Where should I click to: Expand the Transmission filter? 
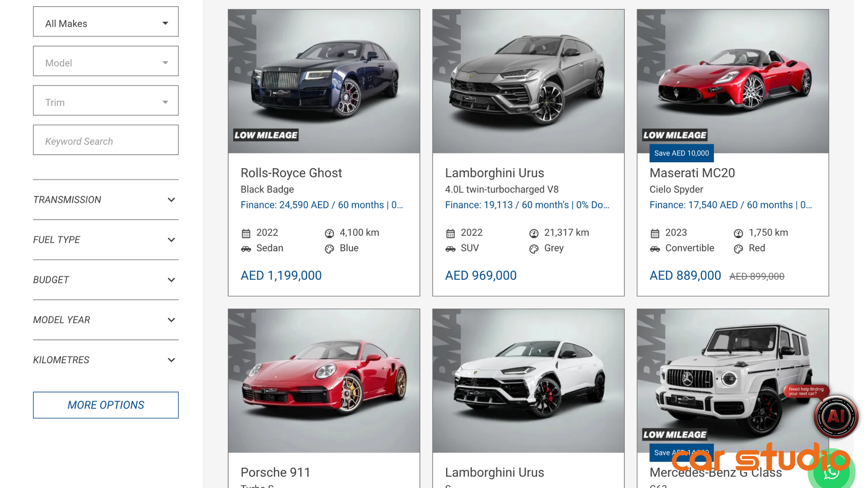(x=105, y=200)
